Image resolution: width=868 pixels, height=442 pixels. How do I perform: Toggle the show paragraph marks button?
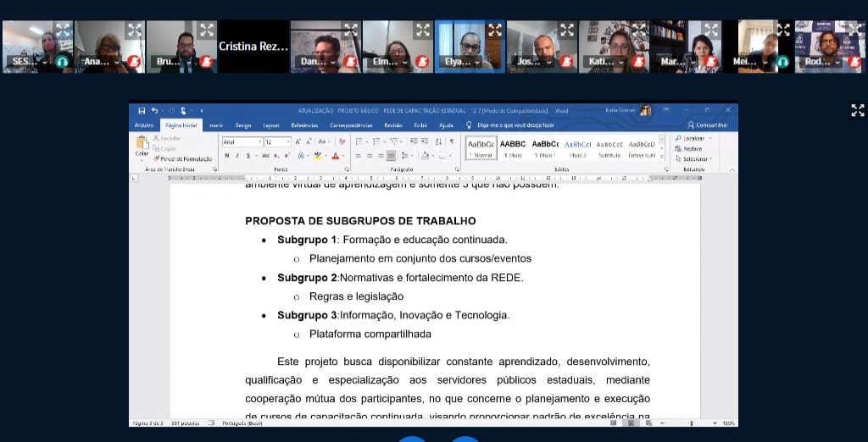pos(452,141)
